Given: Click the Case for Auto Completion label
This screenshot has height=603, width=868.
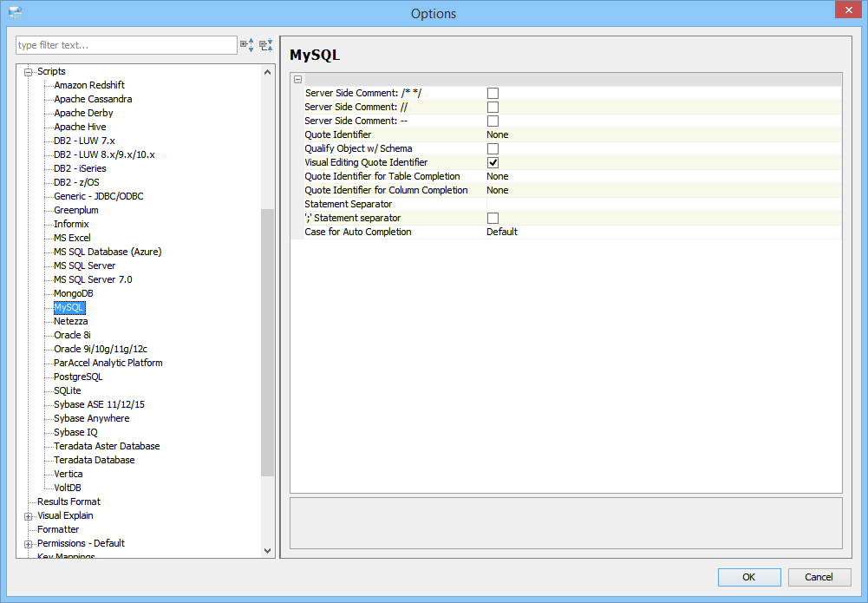Looking at the screenshot, I should point(357,232).
